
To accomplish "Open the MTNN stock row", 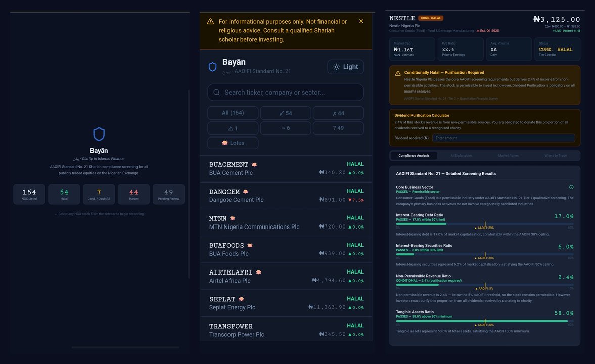I will pyautogui.click(x=286, y=222).
